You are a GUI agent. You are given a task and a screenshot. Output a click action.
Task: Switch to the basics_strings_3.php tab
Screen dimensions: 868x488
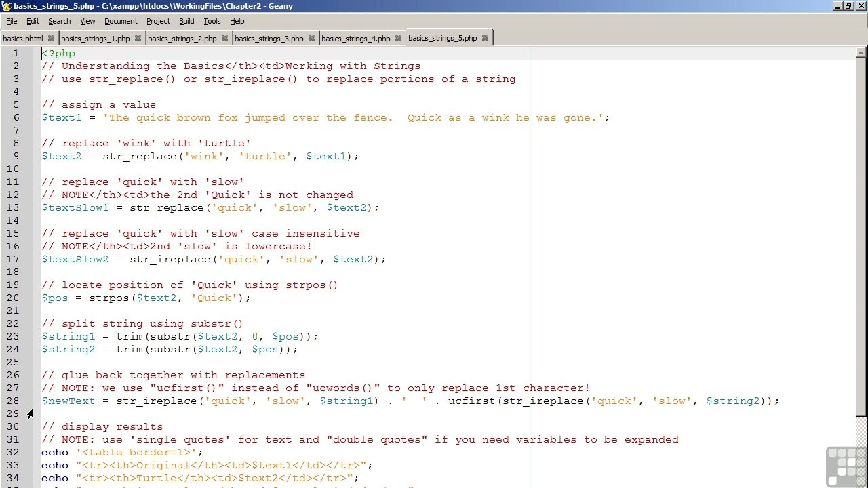tap(269, 39)
